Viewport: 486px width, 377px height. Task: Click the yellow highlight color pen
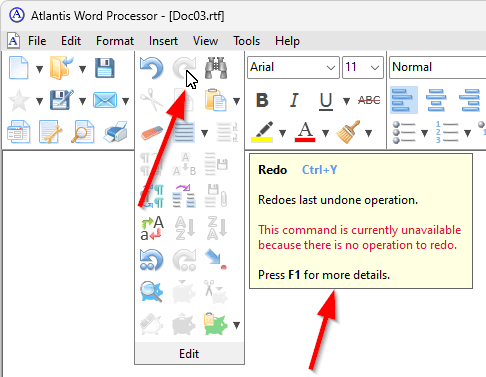262,132
